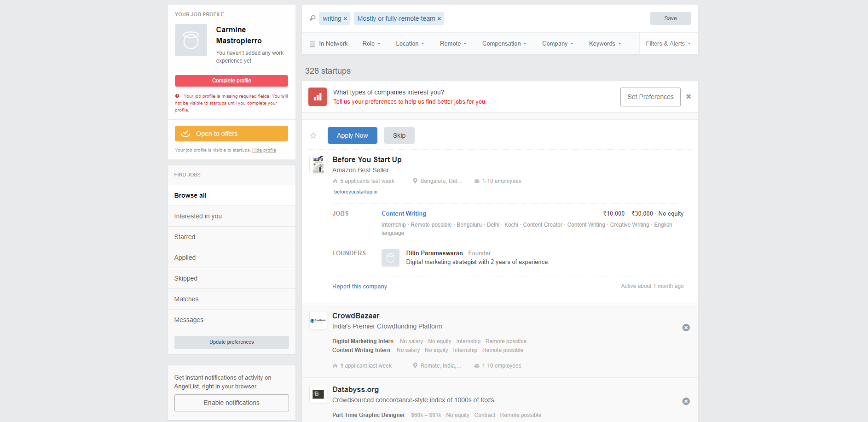
Task: Click the Hide profile link
Action: coord(264,150)
